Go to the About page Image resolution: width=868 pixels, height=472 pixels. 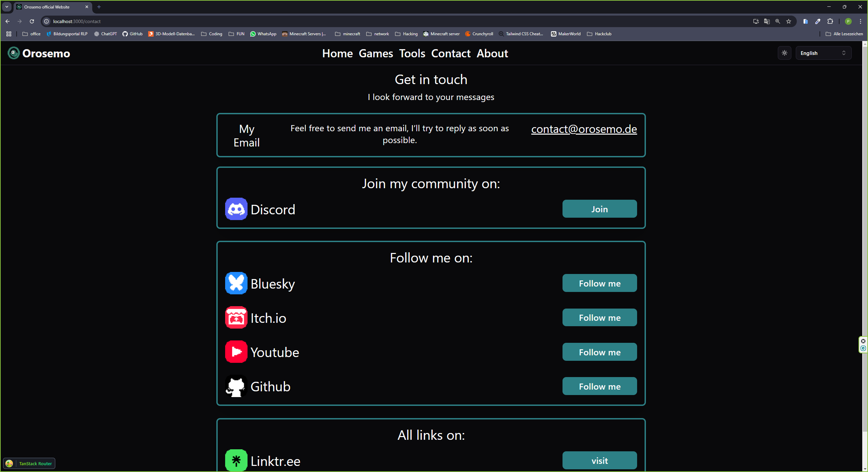click(x=492, y=53)
